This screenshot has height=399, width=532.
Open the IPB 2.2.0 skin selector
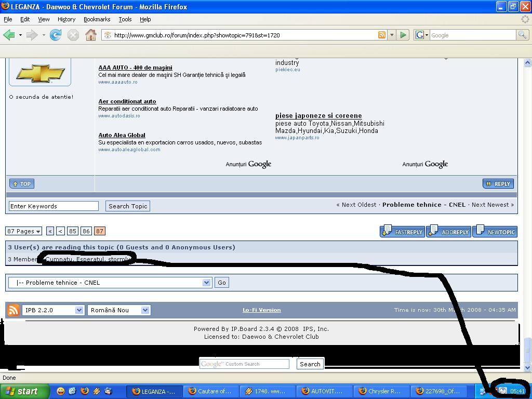tap(52, 310)
